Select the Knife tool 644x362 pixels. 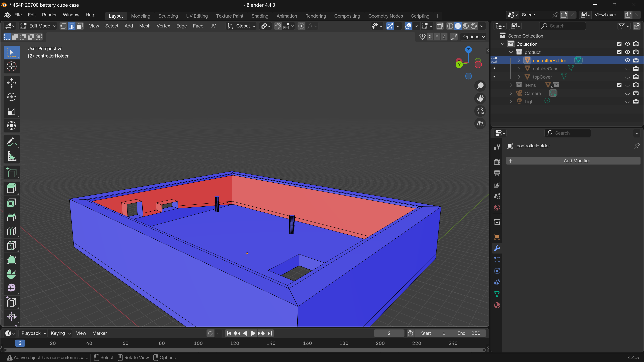[12, 246]
